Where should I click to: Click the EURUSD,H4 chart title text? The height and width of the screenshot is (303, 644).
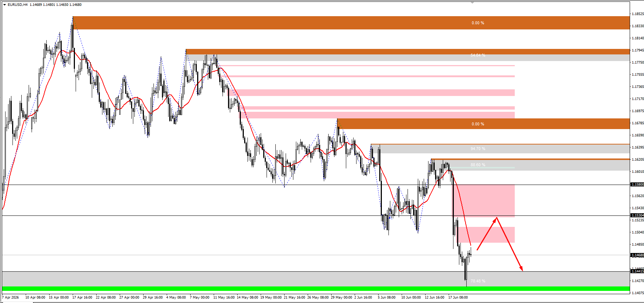coord(18,5)
